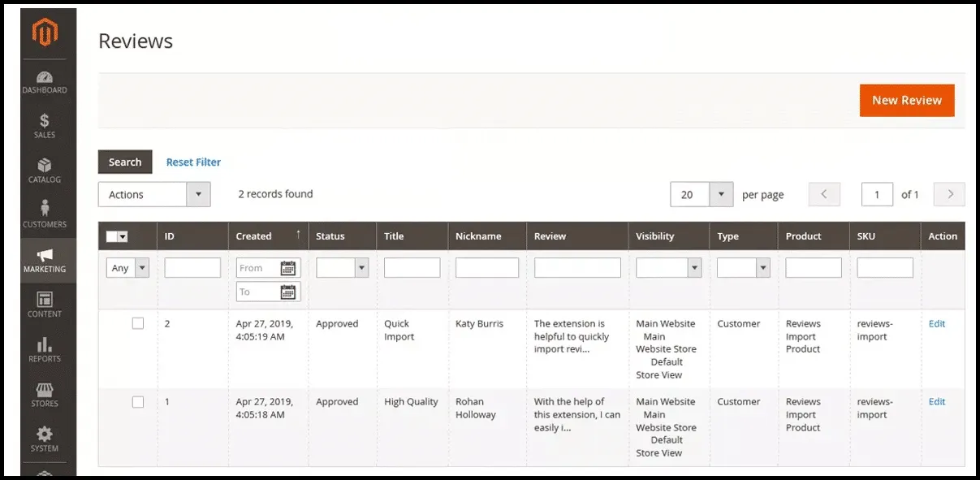Click the Reset Filter link
Image resolution: width=980 pixels, height=480 pixels.
193,162
